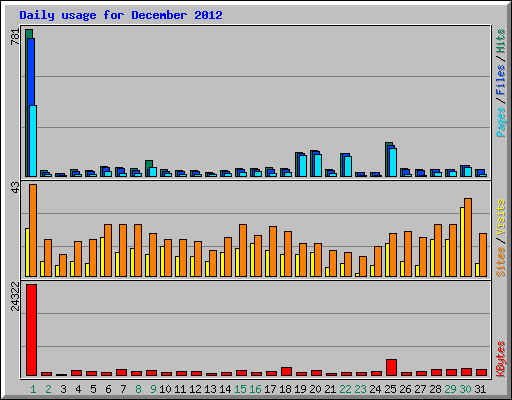Viewport: 512px width, 400px height.
Task: Click the 'Visits' legend label
Action: [500, 218]
